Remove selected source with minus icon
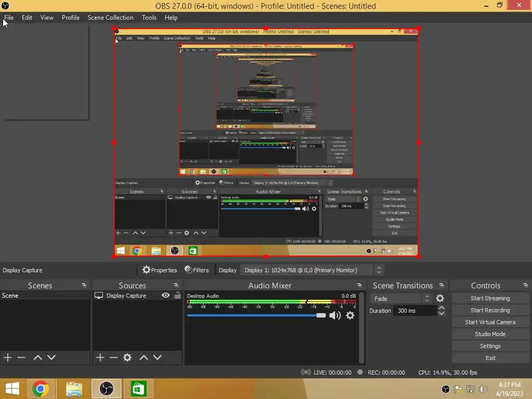The width and height of the screenshot is (532, 399). click(x=114, y=357)
